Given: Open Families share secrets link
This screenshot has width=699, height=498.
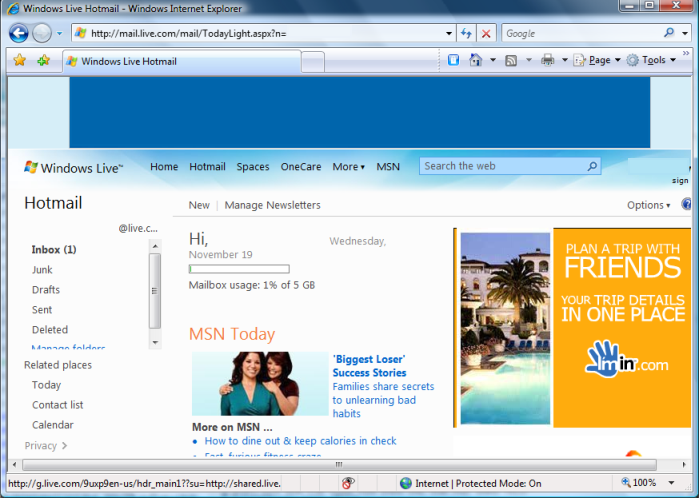Looking at the screenshot, I should click(383, 400).
